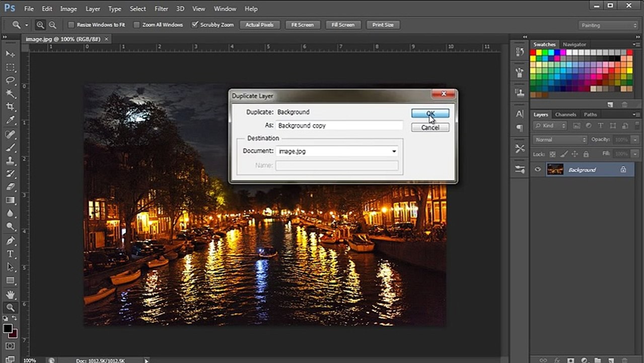
Task: Select the Lasso tool
Action: coord(11,80)
